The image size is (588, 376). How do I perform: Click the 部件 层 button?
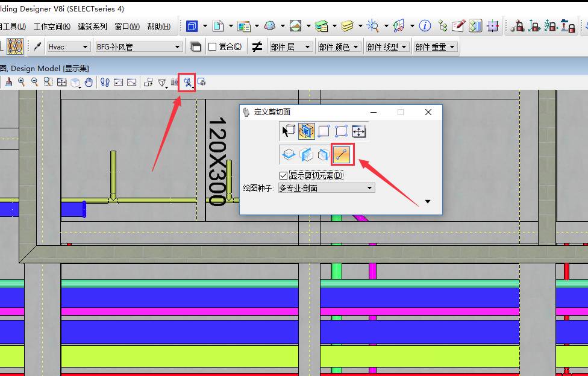pos(290,46)
